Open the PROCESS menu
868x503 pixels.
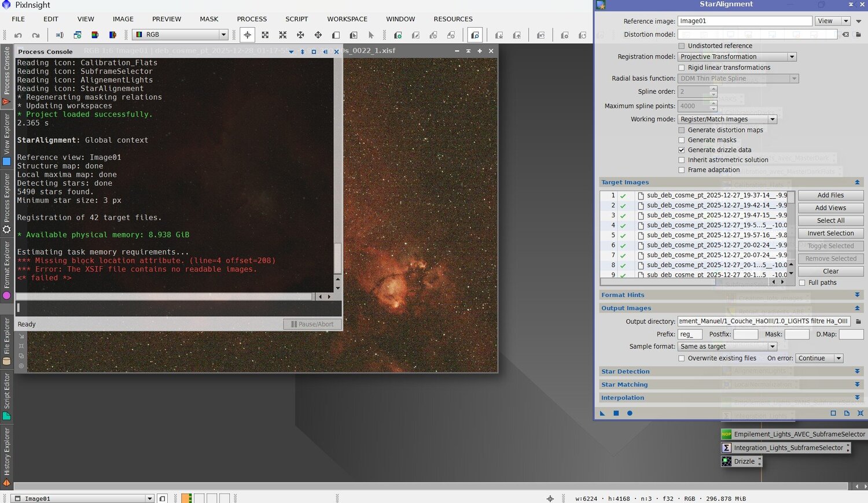click(252, 19)
